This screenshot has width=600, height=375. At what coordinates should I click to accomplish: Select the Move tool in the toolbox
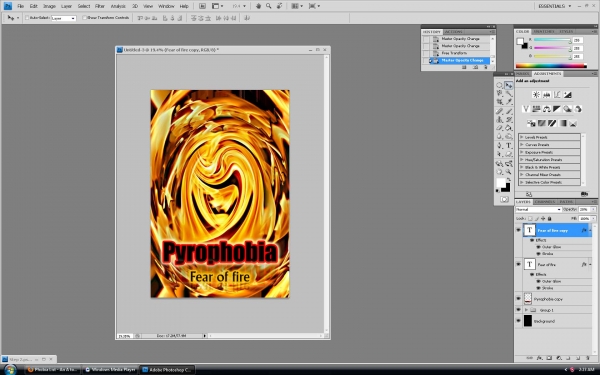point(509,85)
